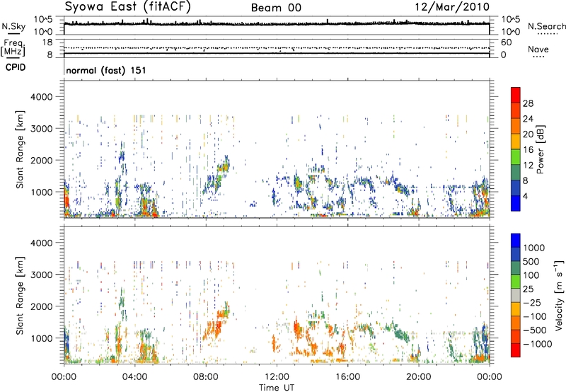Click the '16' power colorbar label

click(528, 150)
